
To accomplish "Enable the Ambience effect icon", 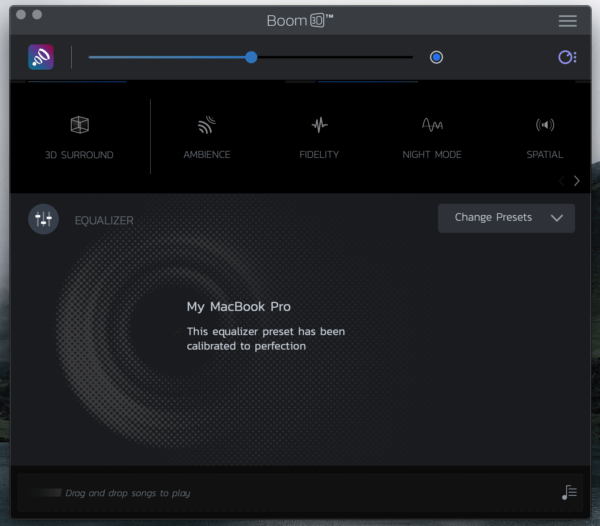I will tap(206, 125).
